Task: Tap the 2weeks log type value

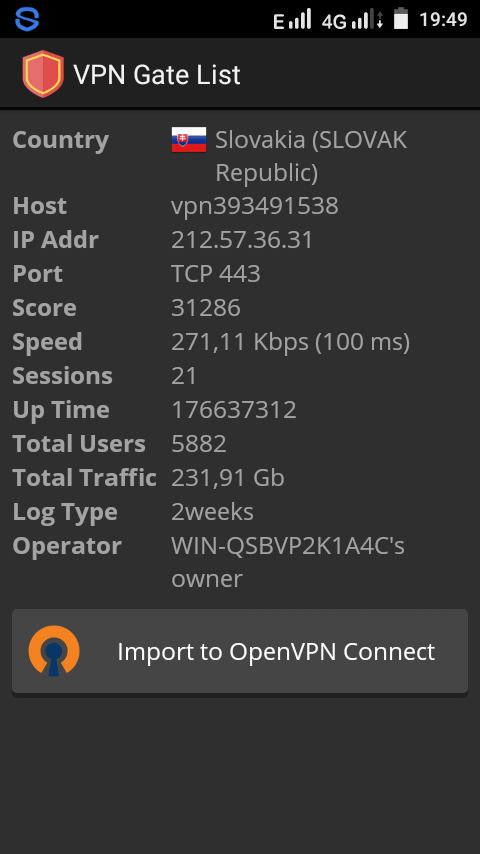Action: click(x=212, y=512)
